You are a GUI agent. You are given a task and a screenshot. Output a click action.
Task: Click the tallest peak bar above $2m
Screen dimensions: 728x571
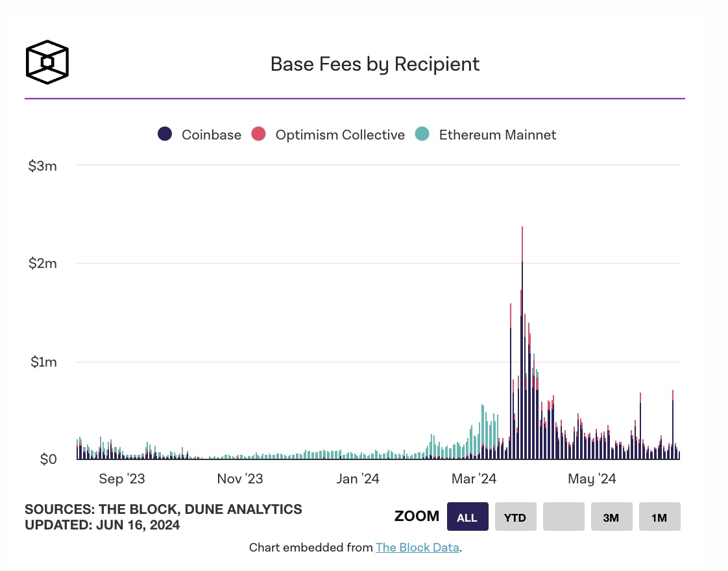tap(522, 343)
